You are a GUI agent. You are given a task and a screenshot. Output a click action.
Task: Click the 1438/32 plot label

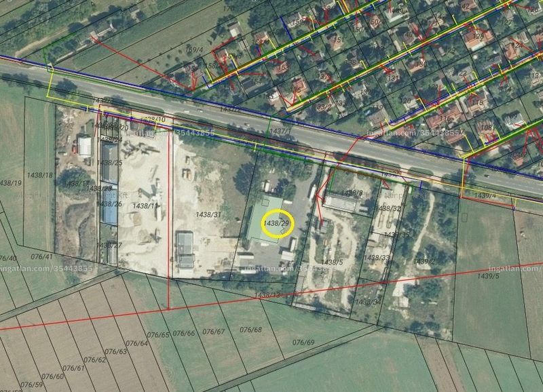click(388, 208)
